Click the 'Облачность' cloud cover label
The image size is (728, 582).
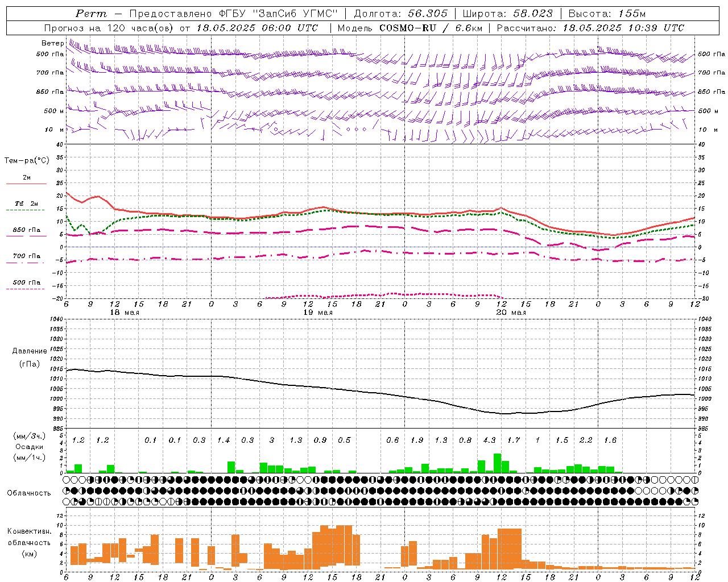coord(29,493)
